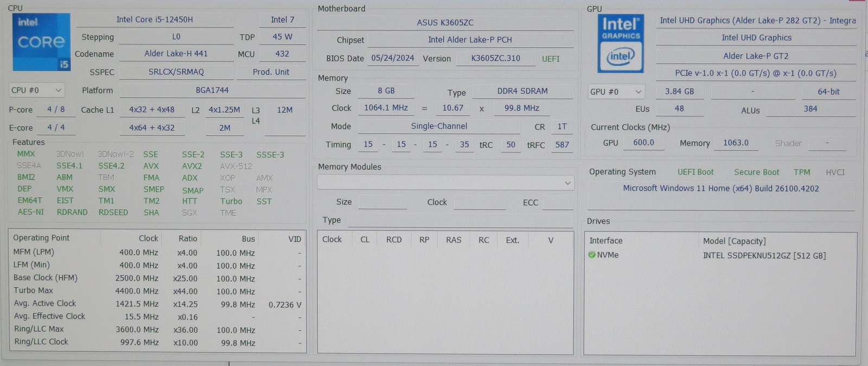Click the Turbo feature flag
Viewport: 868px width, 366px height.
[231, 201]
